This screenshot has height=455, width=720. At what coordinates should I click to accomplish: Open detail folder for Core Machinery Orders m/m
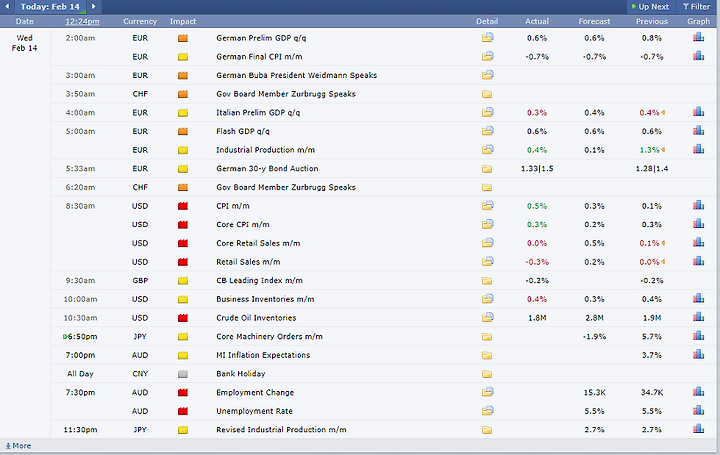(x=487, y=337)
